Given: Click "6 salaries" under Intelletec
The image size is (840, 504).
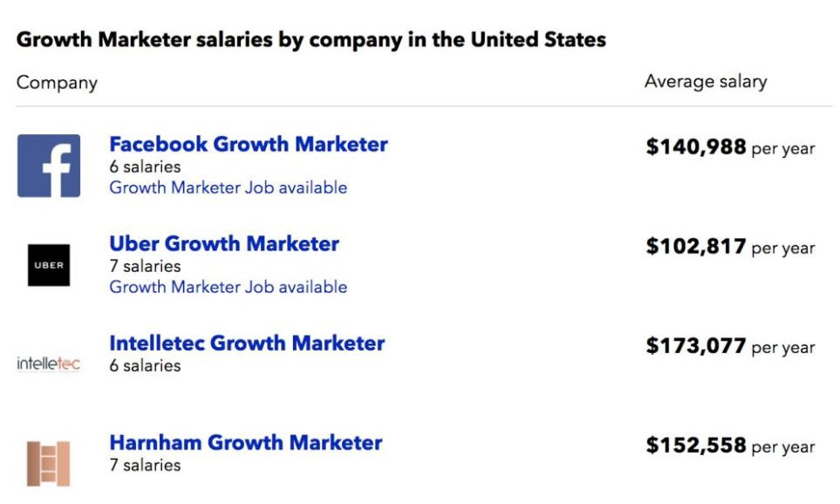Looking at the screenshot, I should 145,365.
